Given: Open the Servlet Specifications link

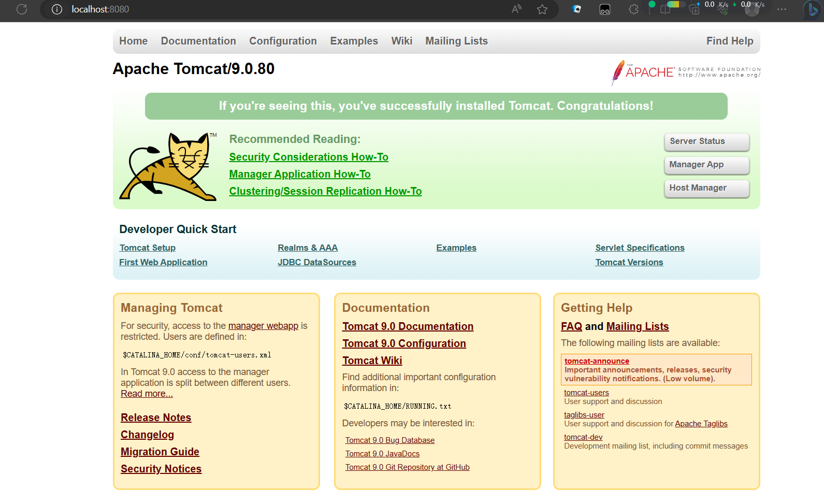Looking at the screenshot, I should pos(640,248).
